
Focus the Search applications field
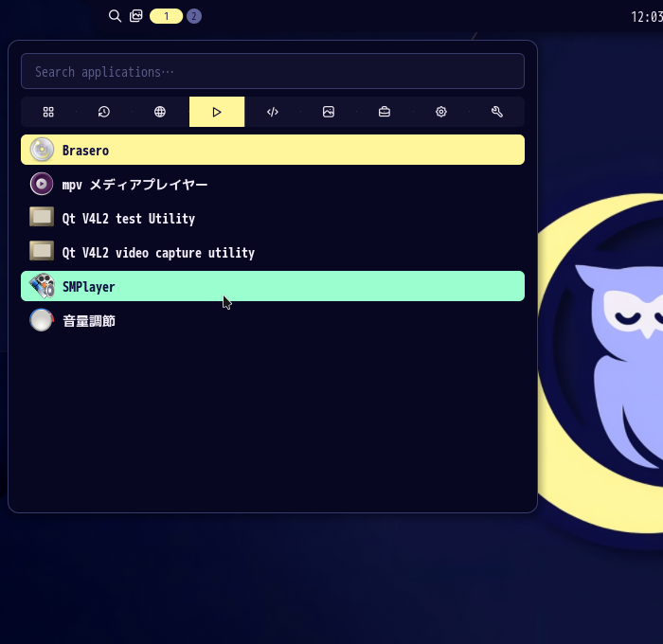click(273, 71)
